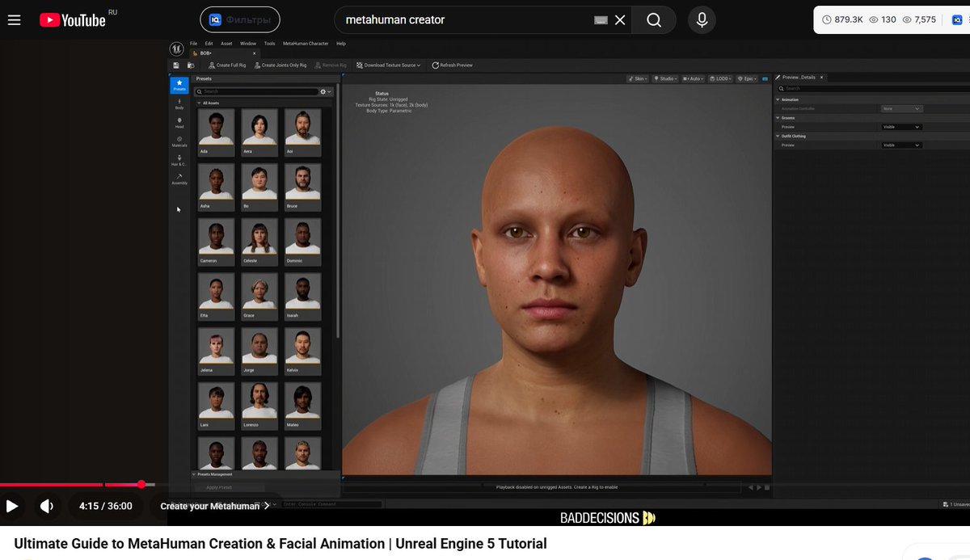Image resolution: width=970 pixels, height=560 pixels.
Task: Click the browse-to-asset icon in toolbar
Action: coord(191,65)
